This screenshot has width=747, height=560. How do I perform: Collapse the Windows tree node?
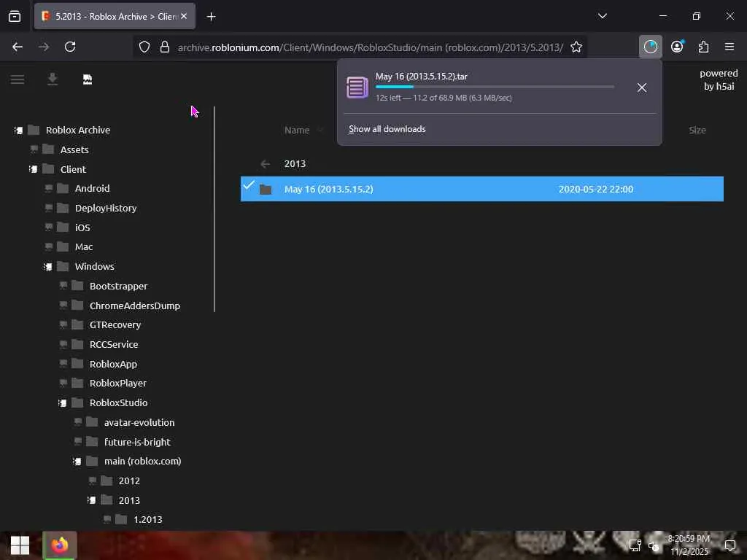coord(47,267)
